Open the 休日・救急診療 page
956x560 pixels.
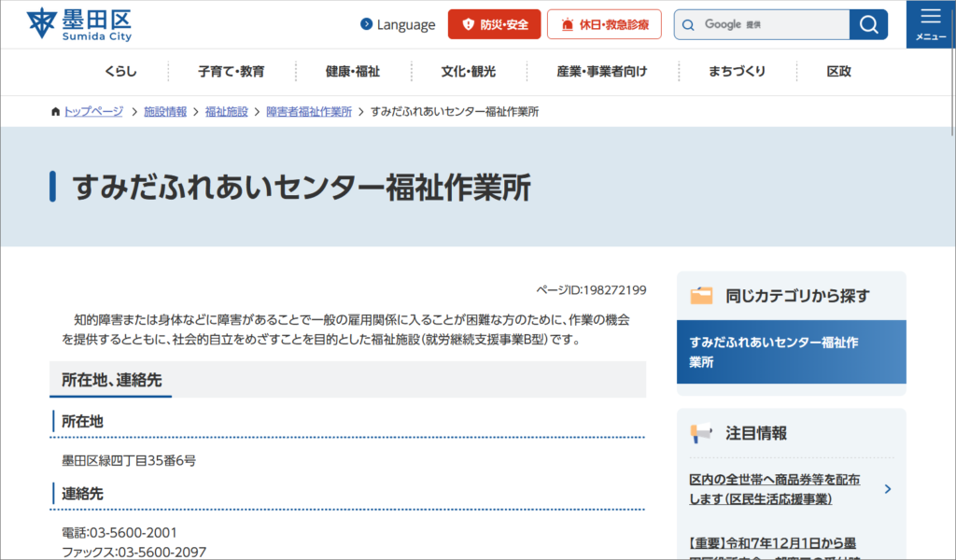click(x=604, y=24)
